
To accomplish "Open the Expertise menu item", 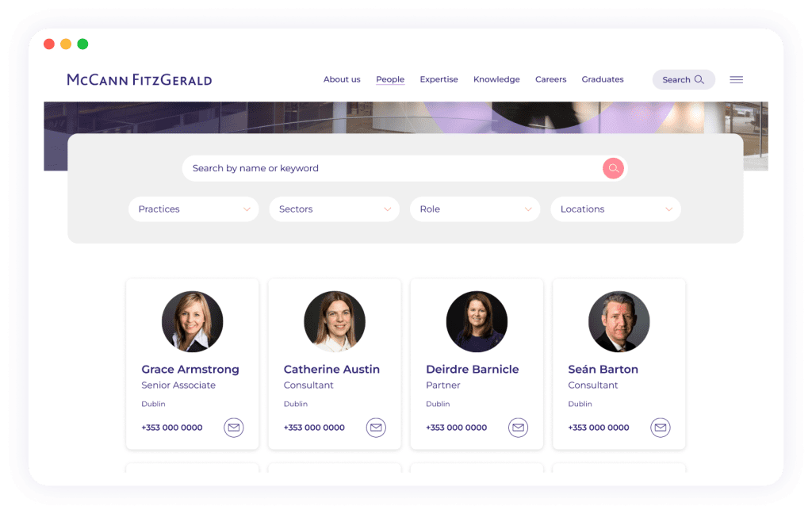I will [439, 79].
